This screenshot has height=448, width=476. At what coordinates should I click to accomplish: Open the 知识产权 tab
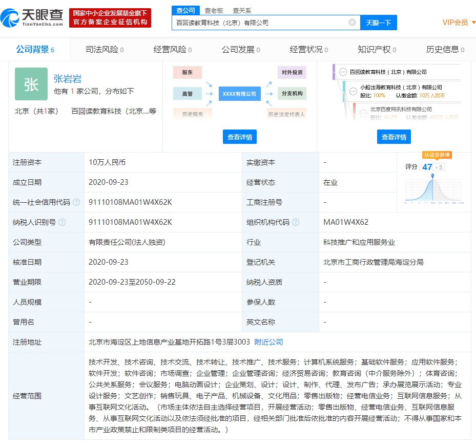point(377,50)
